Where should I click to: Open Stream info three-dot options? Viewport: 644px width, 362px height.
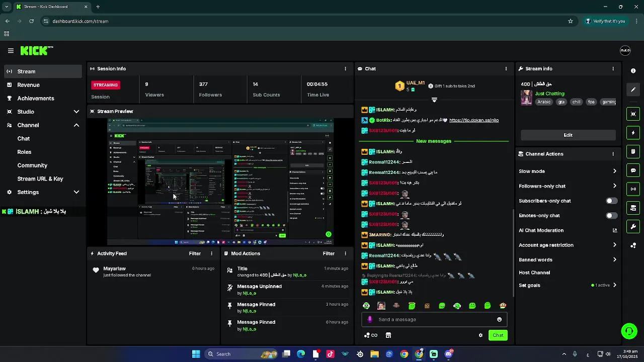[613, 69]
